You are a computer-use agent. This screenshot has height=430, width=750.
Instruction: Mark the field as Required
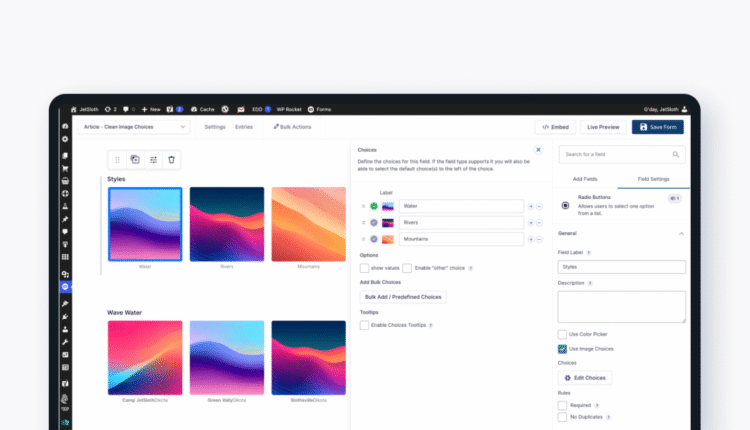[x=562, y=406]
